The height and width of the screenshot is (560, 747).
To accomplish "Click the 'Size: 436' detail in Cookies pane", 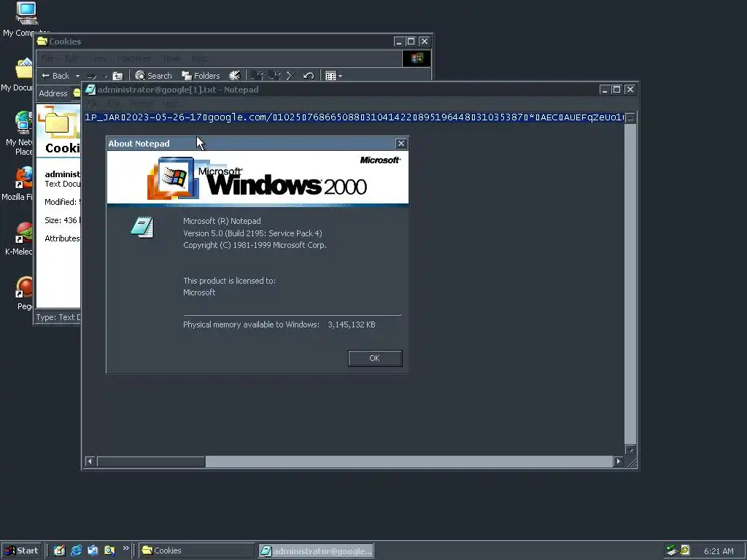I will [x=62, y=220].
